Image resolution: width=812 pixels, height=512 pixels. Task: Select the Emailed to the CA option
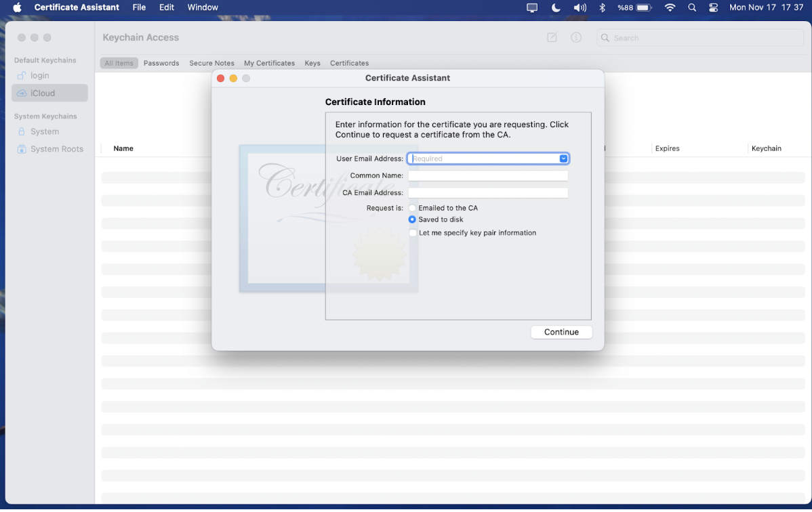tap(412, 208)
